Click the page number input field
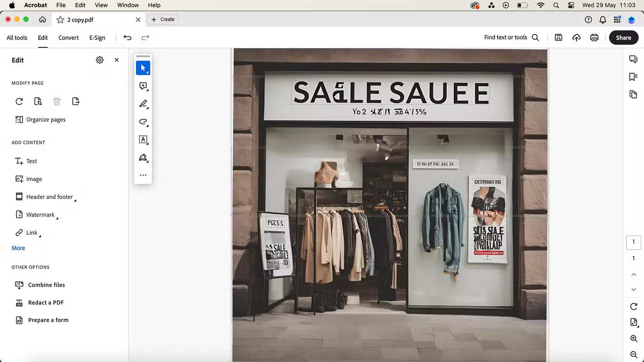Viewport: 644px width, 362px height. click(x=633, y=242)
